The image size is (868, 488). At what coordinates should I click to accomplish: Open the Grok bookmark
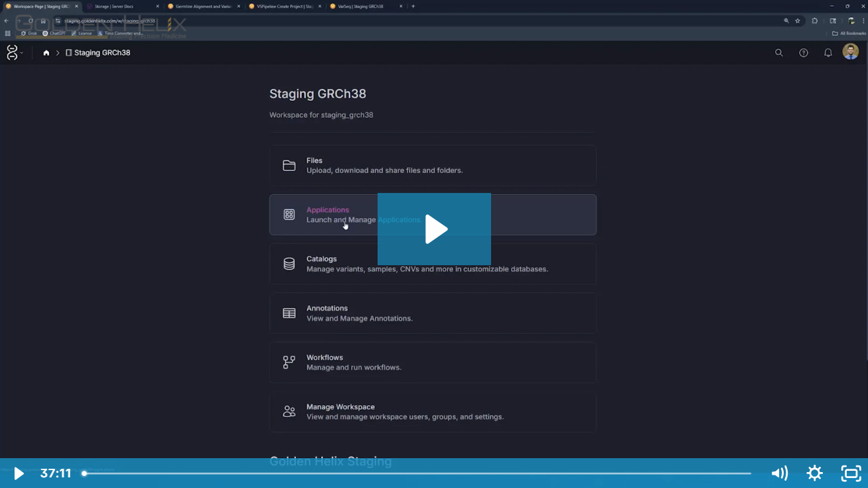pyautogui.click(x=29, y=33)
